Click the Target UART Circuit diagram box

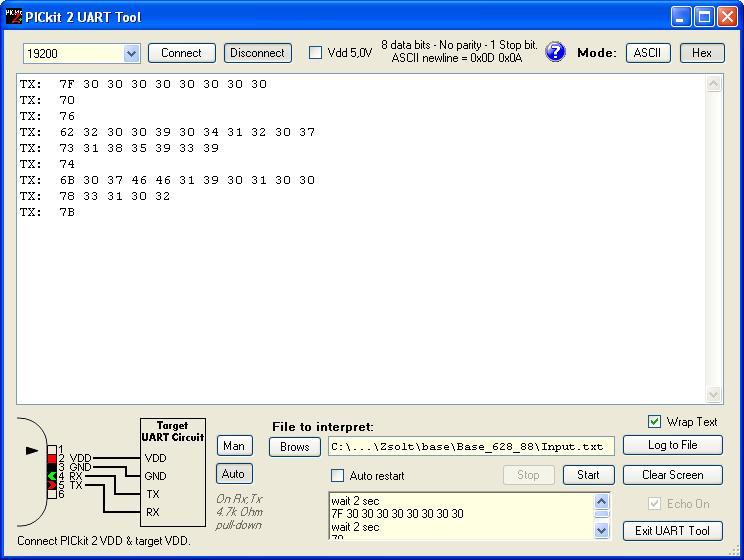point(173,472)
